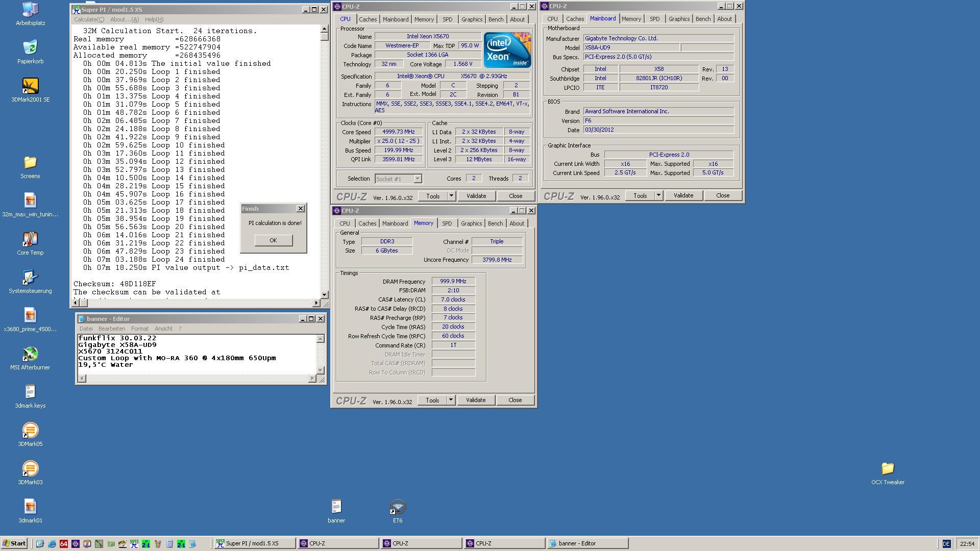Open the Bearbeiten menu in Editor
This screenshot has height=551, width=980.
(112, 329)
